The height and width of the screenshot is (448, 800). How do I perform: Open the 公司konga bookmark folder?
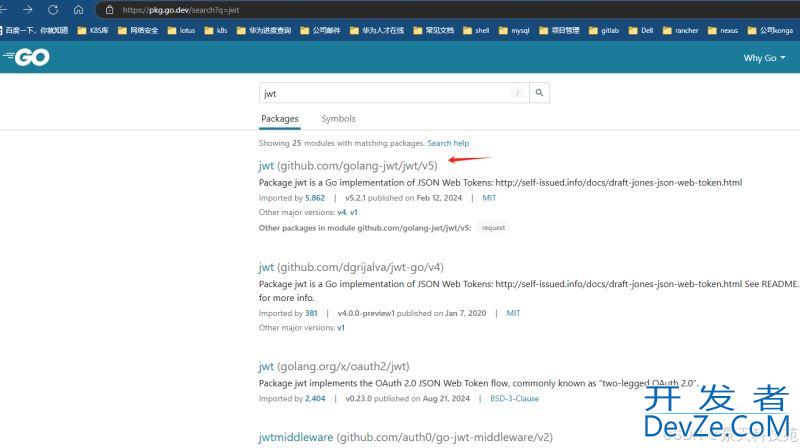tap(770, 31)
